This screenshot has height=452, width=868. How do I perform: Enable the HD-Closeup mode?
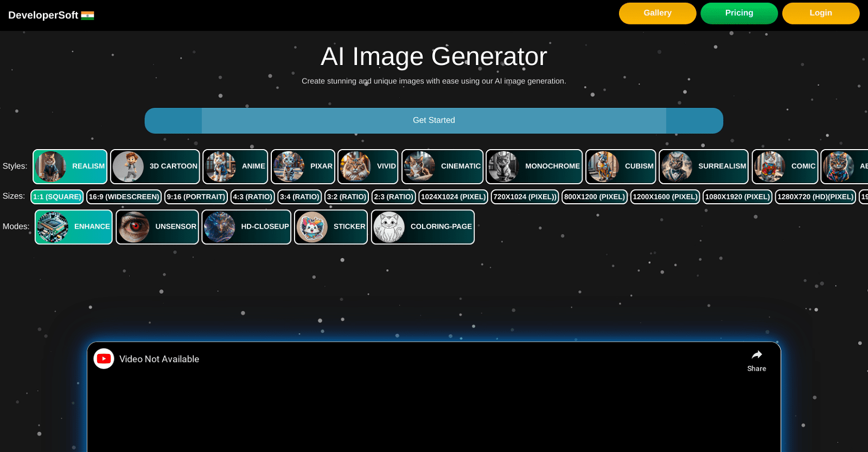pyautogui.click(x=246, y=227)
